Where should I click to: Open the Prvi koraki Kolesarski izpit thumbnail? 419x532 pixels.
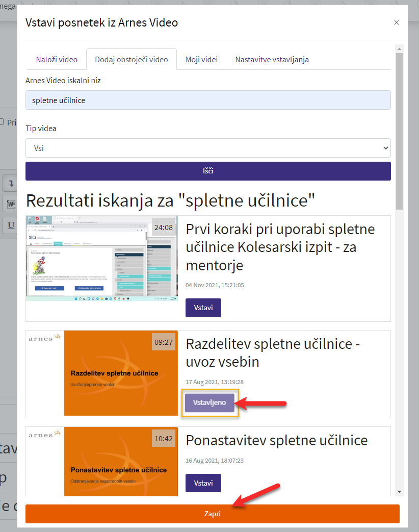pyautogui.click(x=102, y=258)
